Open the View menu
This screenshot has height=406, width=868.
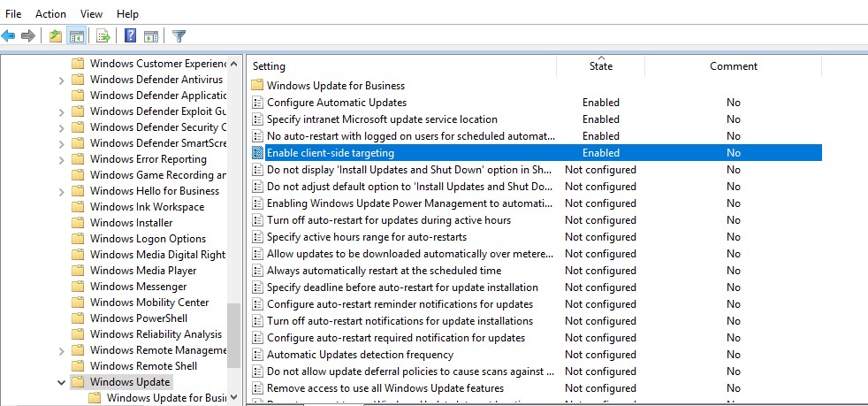pos(91,13)
